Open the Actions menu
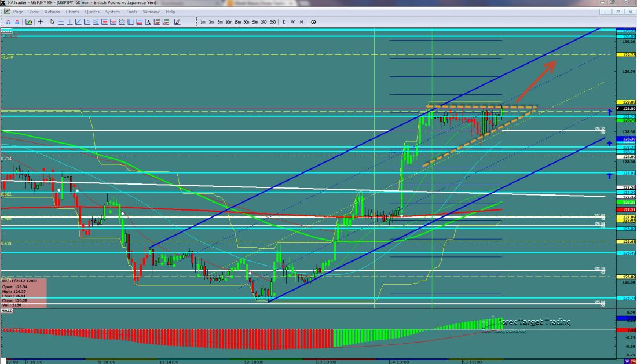Screen dimensions: 637x364 click(x=52, y=12)
